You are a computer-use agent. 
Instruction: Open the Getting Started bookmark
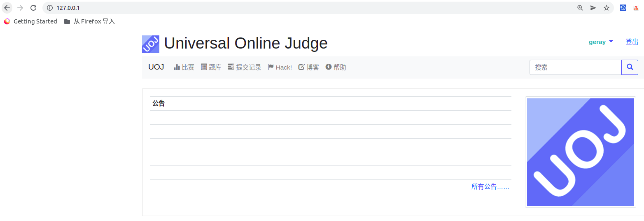30,21
